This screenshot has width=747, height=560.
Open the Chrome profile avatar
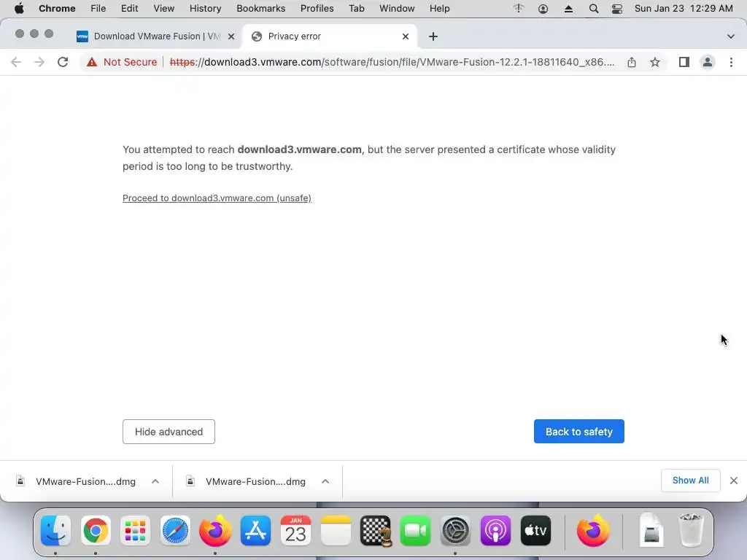pos(708,62)
